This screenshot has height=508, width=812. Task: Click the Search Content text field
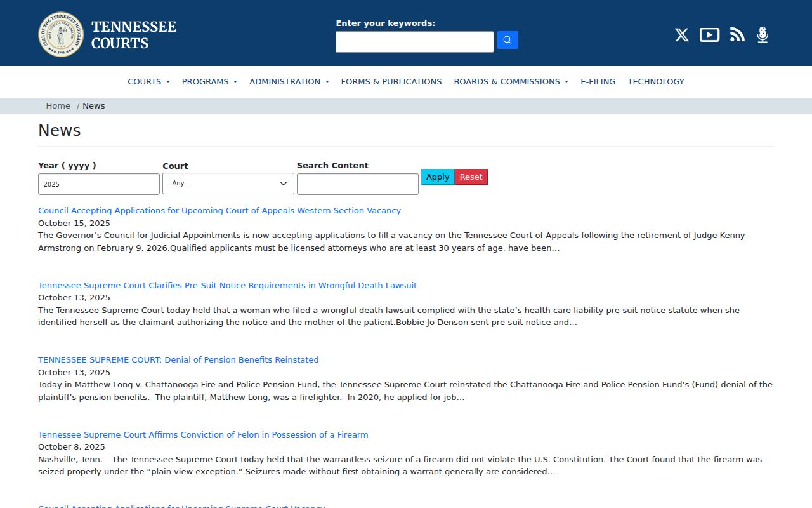pos(358,184)
